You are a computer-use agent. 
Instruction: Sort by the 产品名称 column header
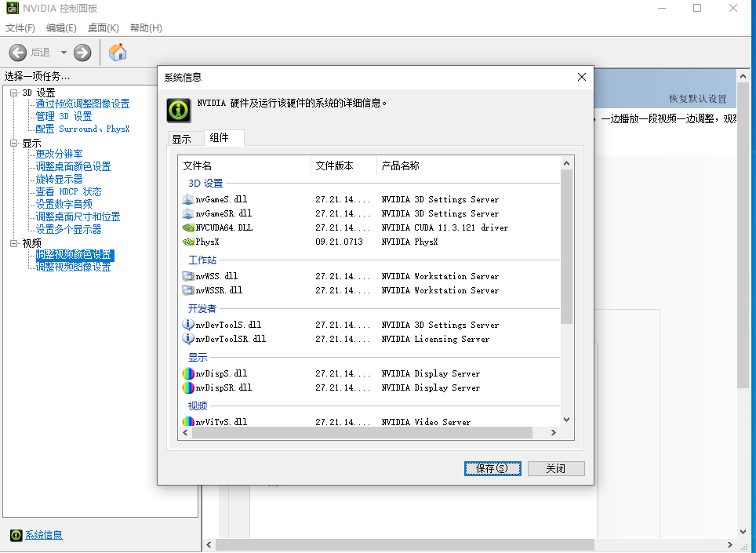tap(469, 166)
